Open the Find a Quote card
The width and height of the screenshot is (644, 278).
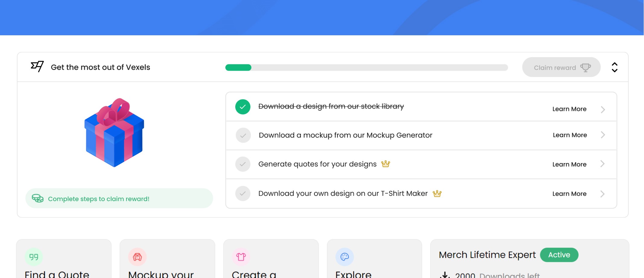pyautogui.click(x=64, y=259)
